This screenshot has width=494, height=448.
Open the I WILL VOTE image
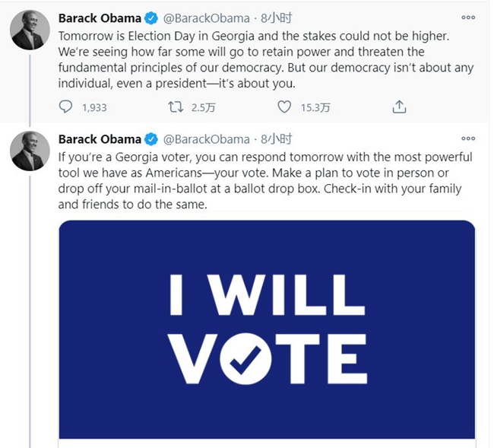267,327
